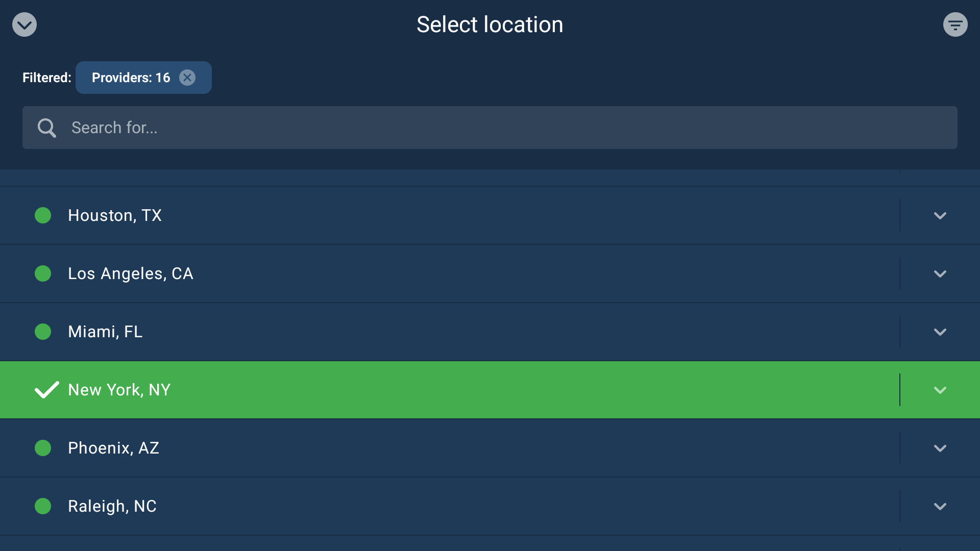Click the green status dot next to Miami, FL

pos(43,332)
